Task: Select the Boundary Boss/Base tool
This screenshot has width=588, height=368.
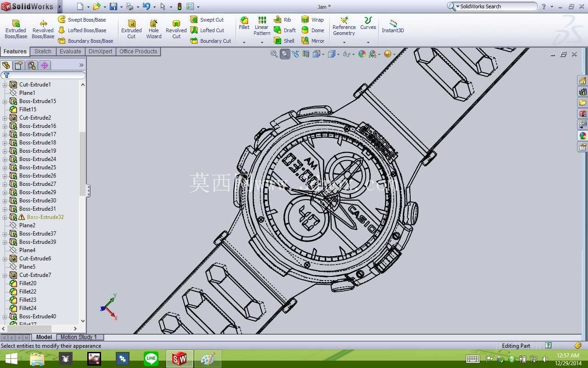Action: pos(85,41)
